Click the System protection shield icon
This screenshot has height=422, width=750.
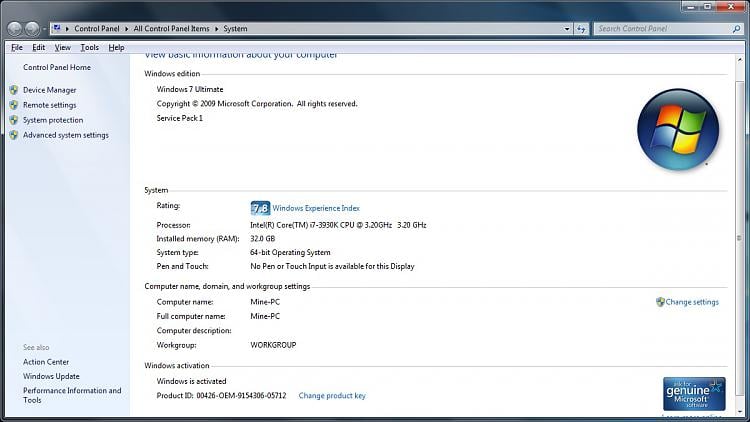pos(14,120)
